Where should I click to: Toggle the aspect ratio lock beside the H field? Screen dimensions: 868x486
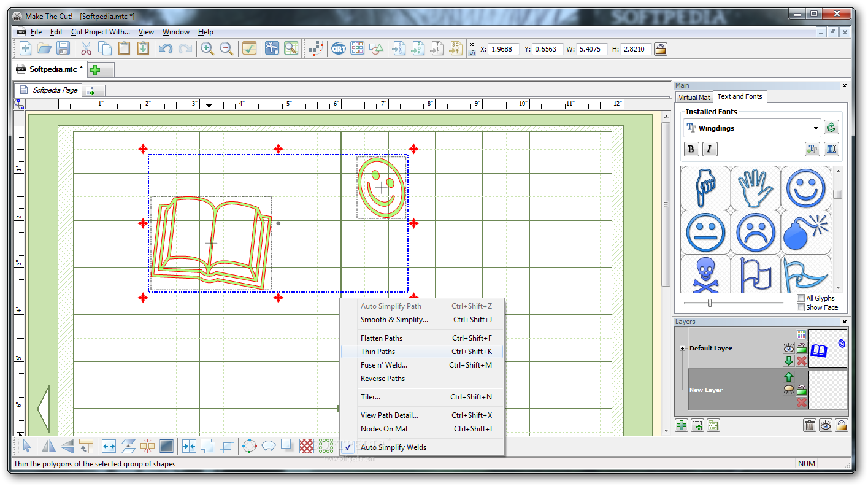coord(661,48)
